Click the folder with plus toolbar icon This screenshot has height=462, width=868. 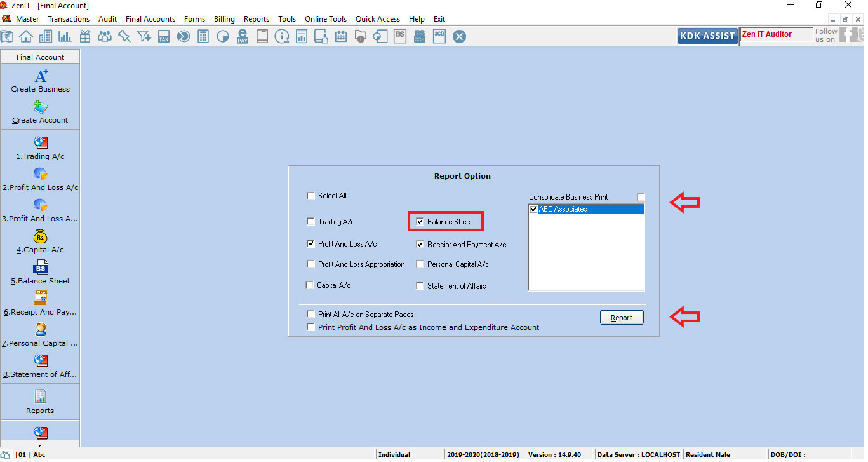(x=361, y=36)
